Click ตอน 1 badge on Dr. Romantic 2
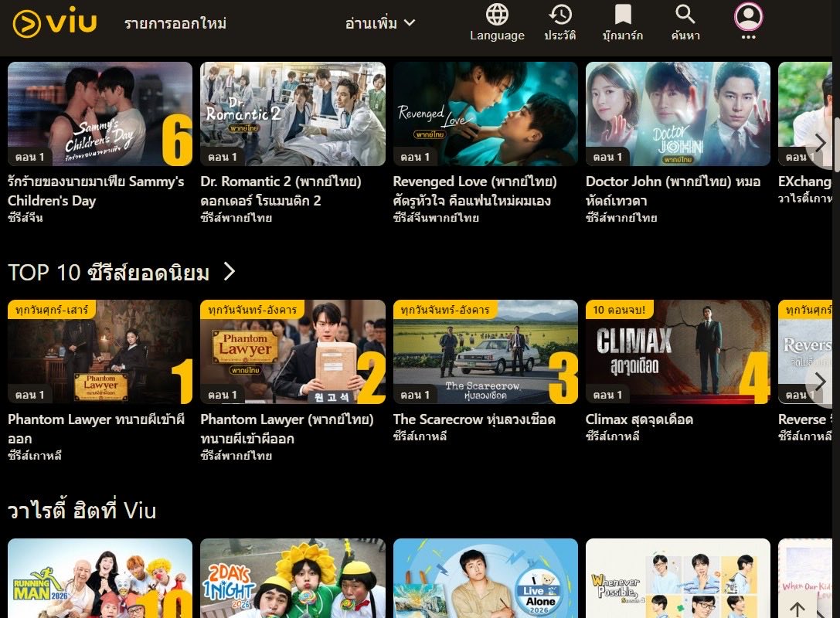This screenshot has width=840, height=618. [x=223, y=157]
